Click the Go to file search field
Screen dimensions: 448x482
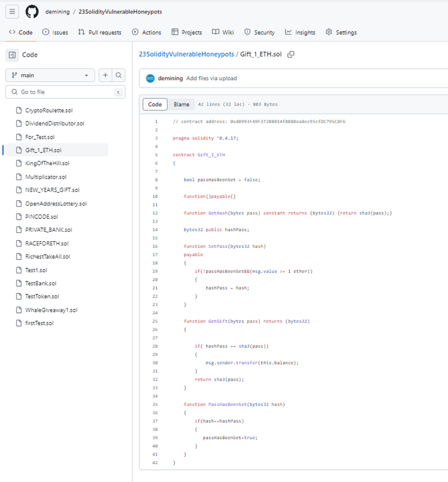pos(64,92)
